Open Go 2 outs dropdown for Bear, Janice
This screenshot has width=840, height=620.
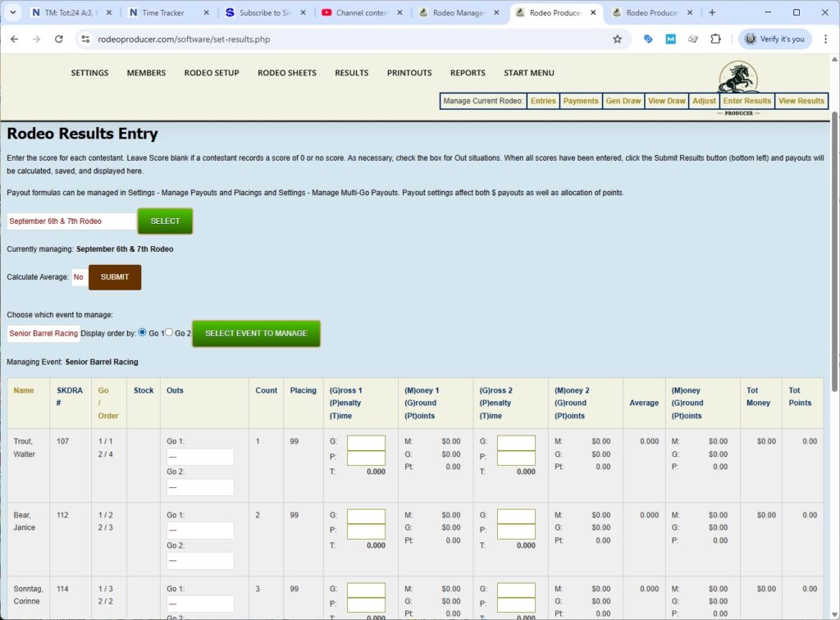[x=200, y=561]
